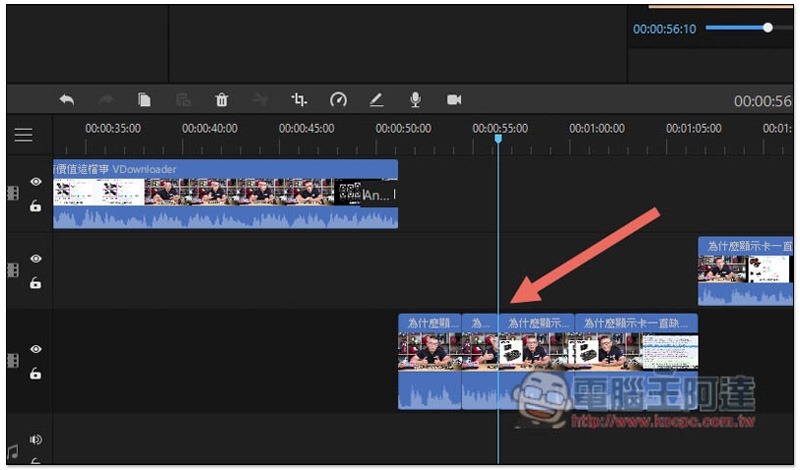Toggle lock on third video track

tap(35, 373)
